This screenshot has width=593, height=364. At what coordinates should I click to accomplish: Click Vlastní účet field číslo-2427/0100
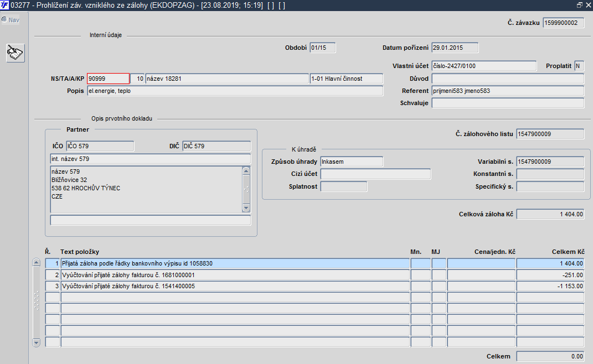[x=484, y=66]
